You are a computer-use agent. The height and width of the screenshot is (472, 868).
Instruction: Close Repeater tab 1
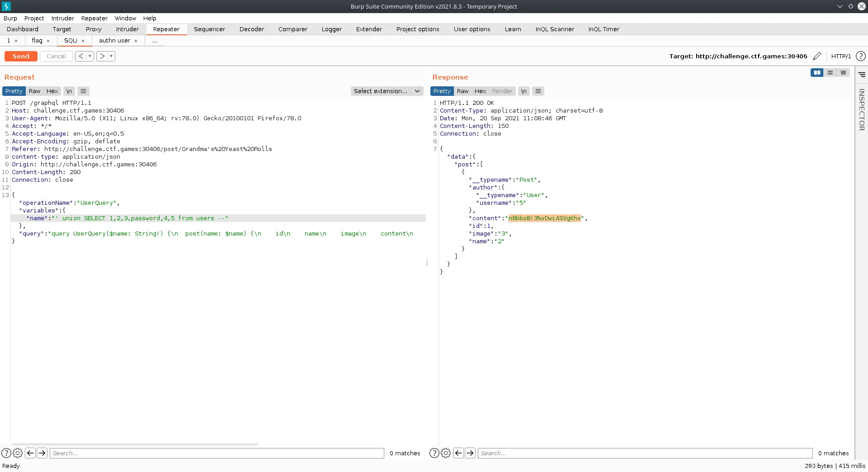(x=16, y=41)
